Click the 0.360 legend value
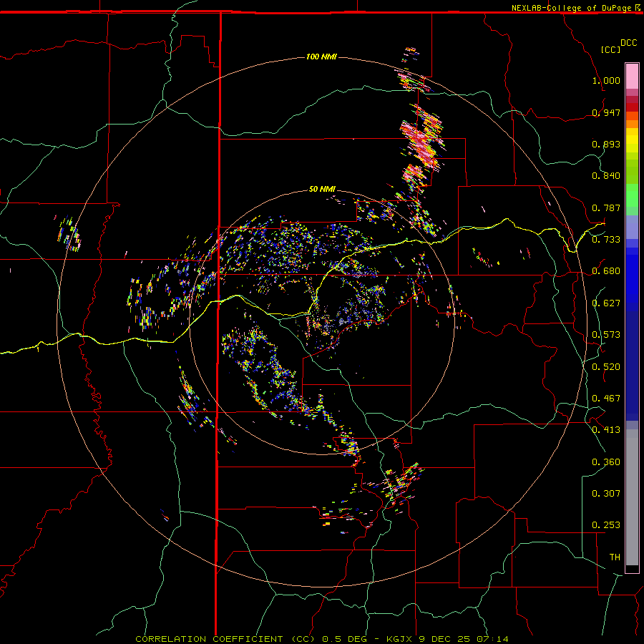644x644 pixels. coord(606,462)
